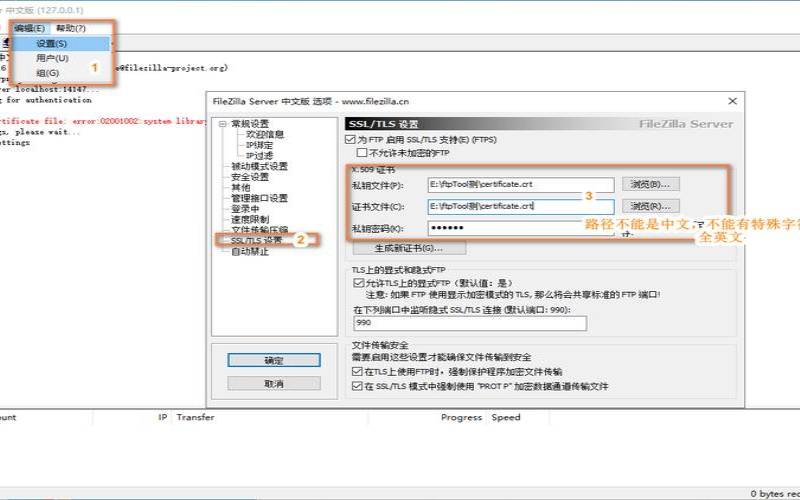The width and height of the screenshot is (800, 500).
Task: Select 管理接口设置 in the options tree
Action: [x=259, y=198]
